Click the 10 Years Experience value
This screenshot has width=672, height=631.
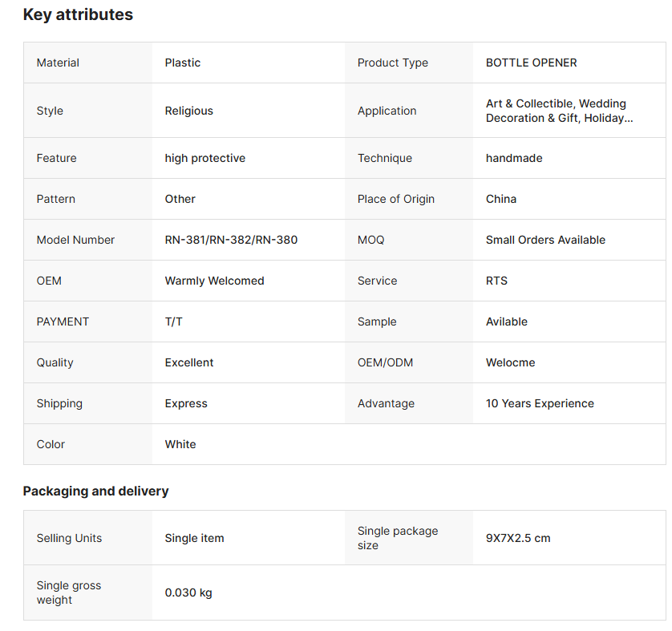540,403
